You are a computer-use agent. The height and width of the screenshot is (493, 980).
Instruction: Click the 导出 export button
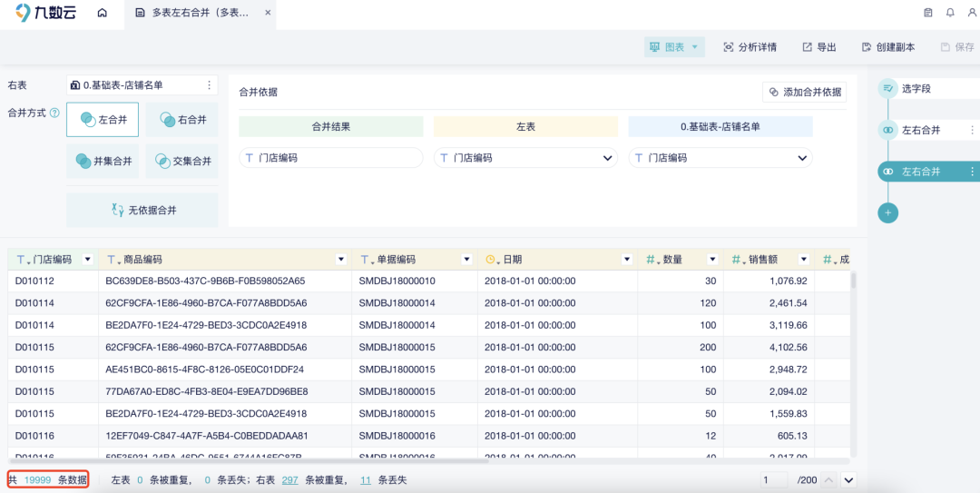coord(818,47)
